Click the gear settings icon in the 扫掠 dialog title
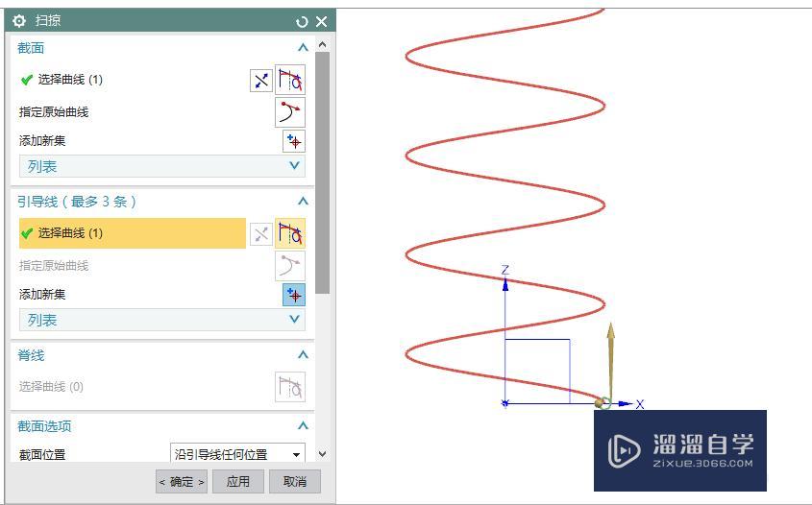 click(18, 21)
